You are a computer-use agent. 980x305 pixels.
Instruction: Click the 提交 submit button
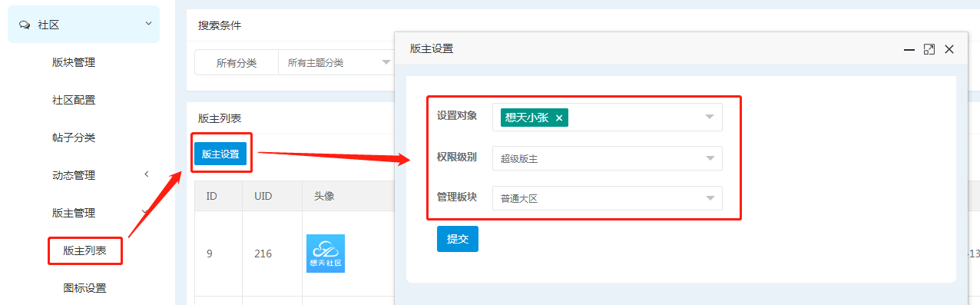pyautogui.click(x=458, y=239)
